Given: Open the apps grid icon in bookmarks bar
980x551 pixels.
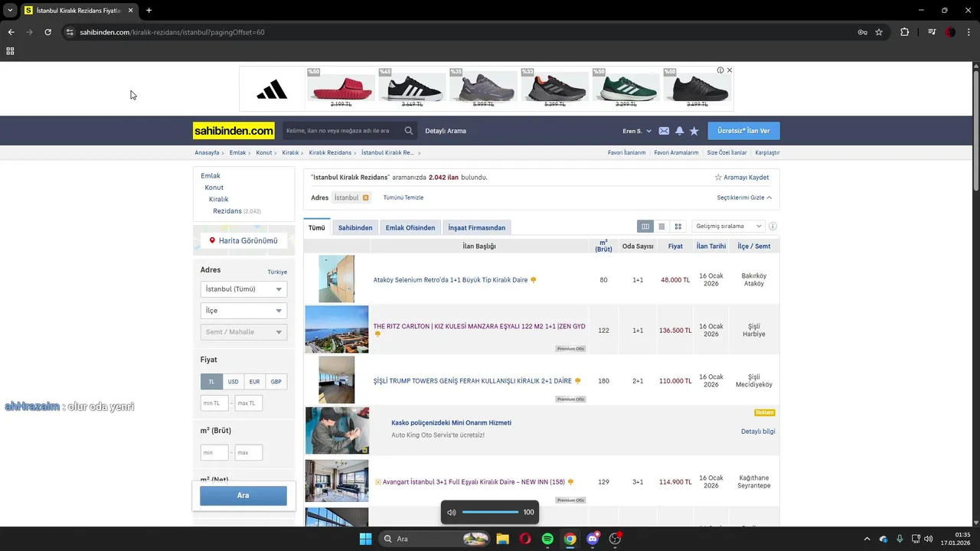Looking at the screenshot, I should [10, 51].
